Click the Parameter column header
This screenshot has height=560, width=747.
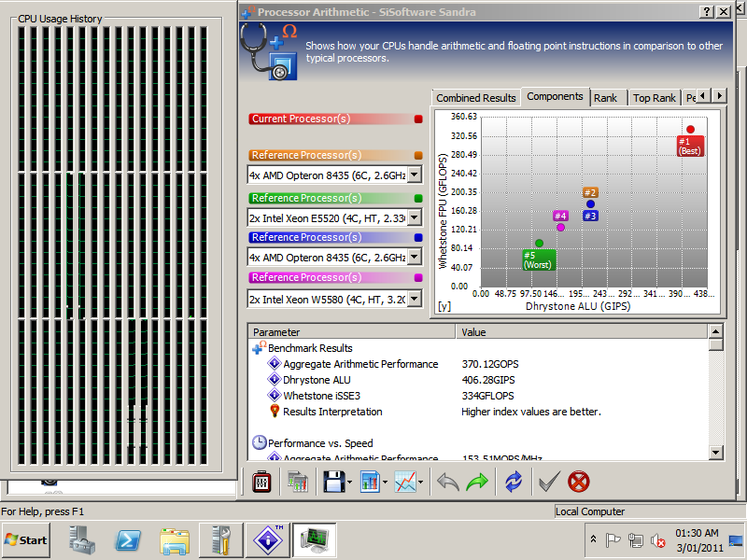(352, 332)
